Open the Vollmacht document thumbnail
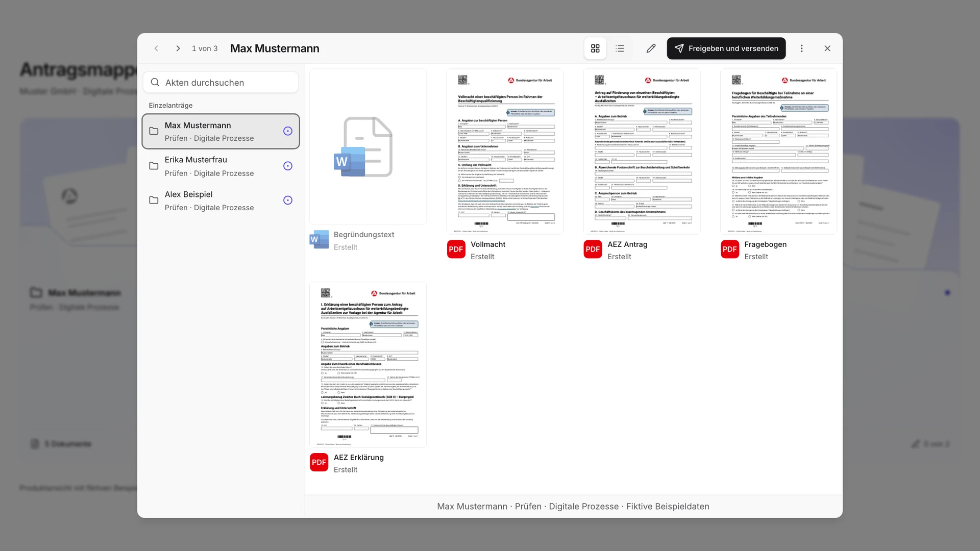This screenshot has height=551, width=980. 505,152
